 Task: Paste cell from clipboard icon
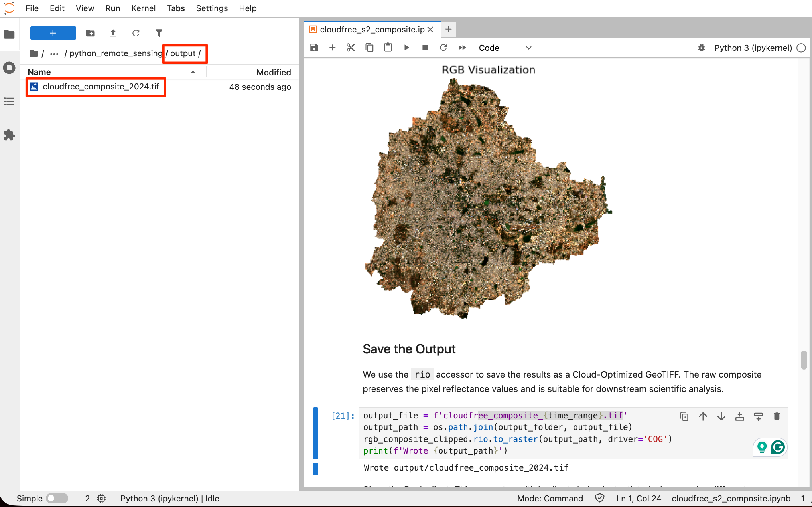click(x=388, y=48)
